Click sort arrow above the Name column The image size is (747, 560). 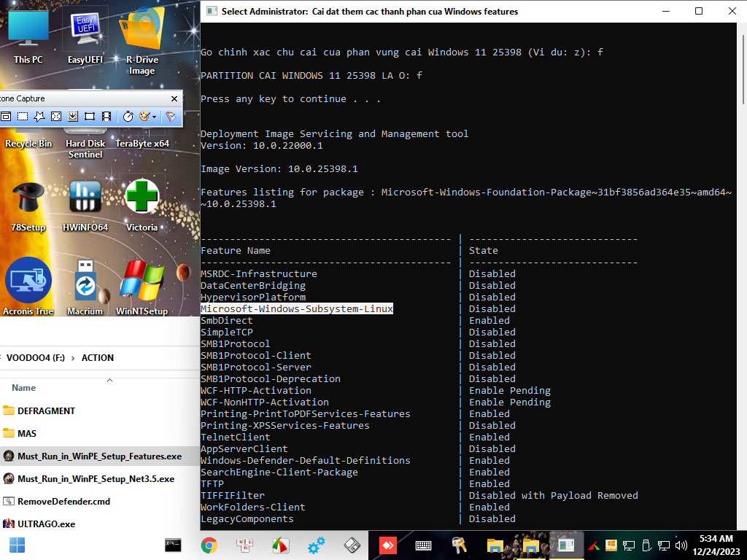pos(109,380)
